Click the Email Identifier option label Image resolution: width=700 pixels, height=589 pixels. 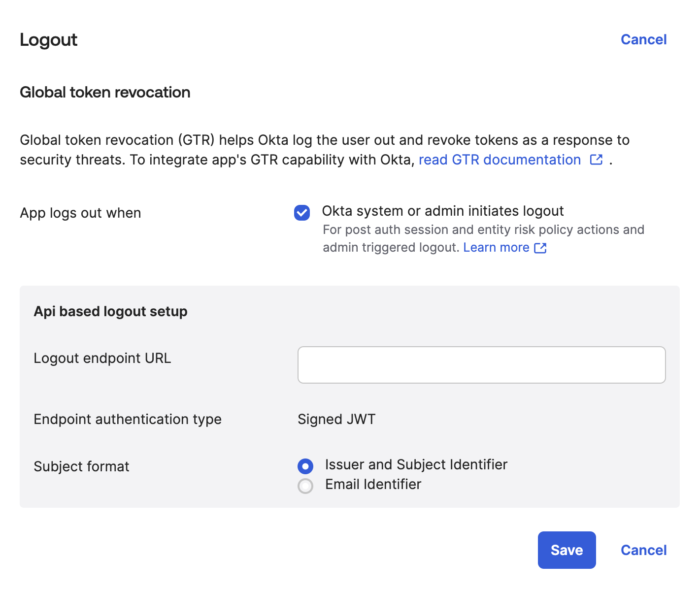pyautogui.click(x=373, y=485)
